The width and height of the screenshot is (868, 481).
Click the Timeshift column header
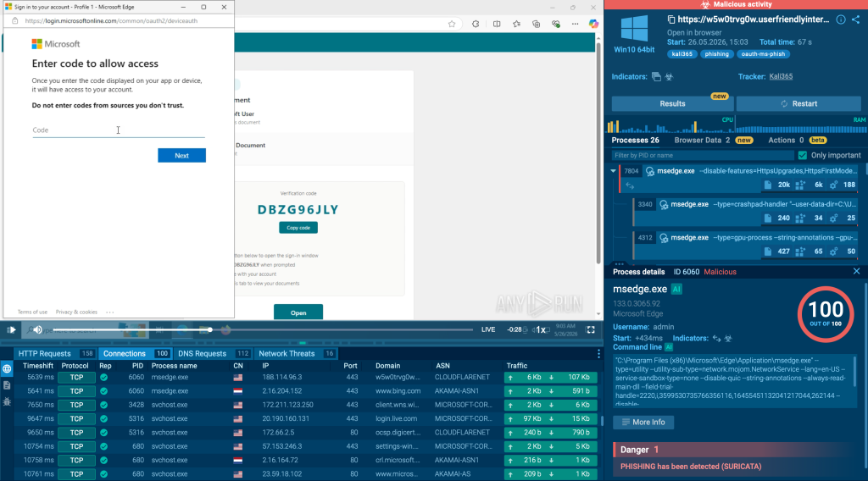pos(38,366)
